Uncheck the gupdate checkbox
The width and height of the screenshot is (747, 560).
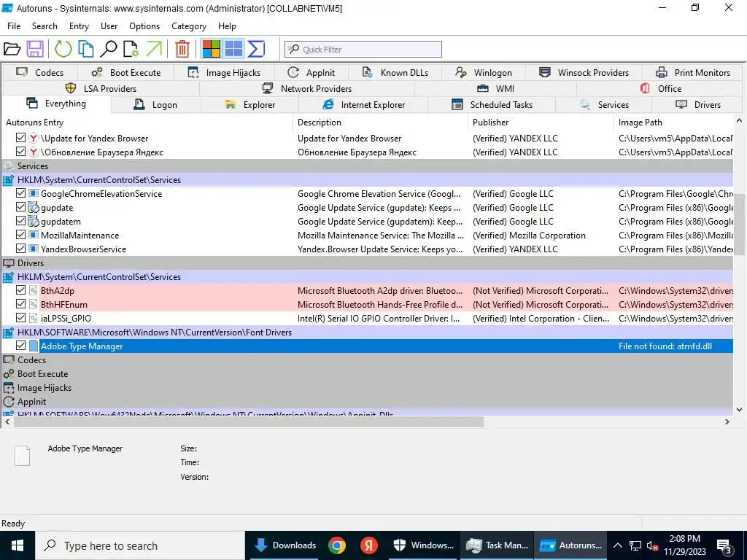[x=20, y=207]
